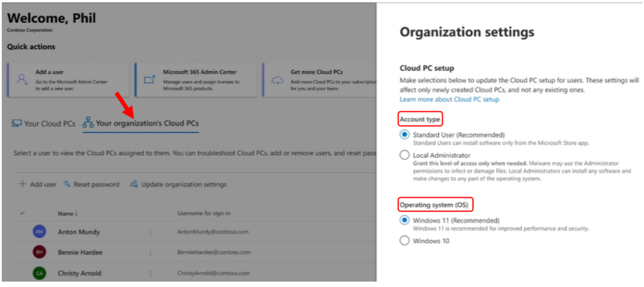Click the plus icon next to Add user

click(23, 185)
